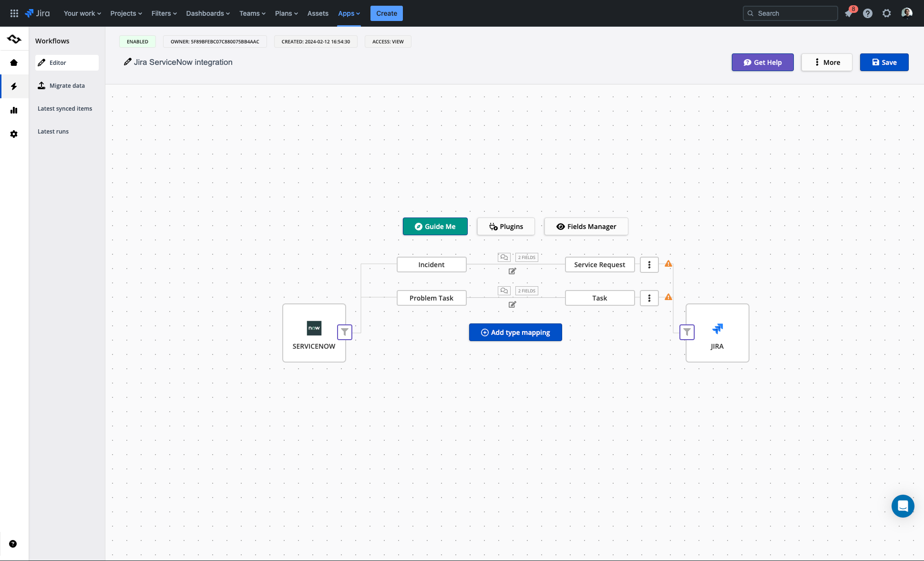This screenshot has height=561, width=924.
Task: Click the Add type mapping button
Action: 515,332
